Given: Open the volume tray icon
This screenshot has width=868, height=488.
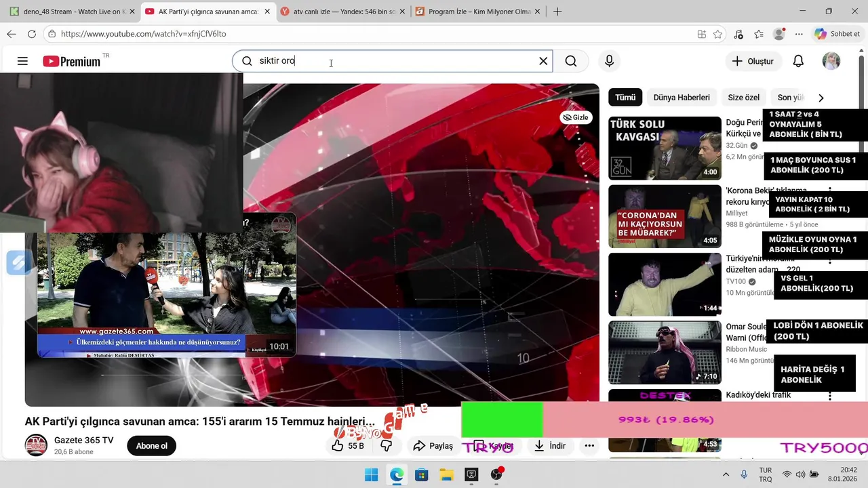Looking at the screenshot, I should coord(800,474).
